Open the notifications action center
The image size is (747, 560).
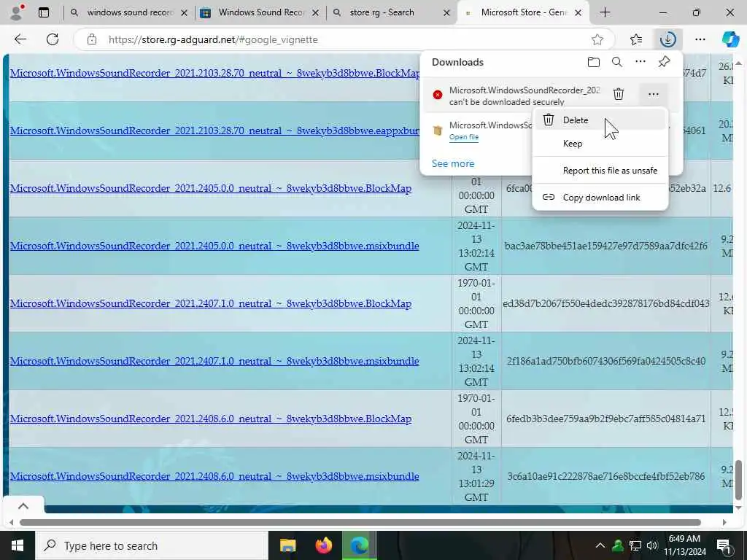pyautogui.click(x=723, y=545)
